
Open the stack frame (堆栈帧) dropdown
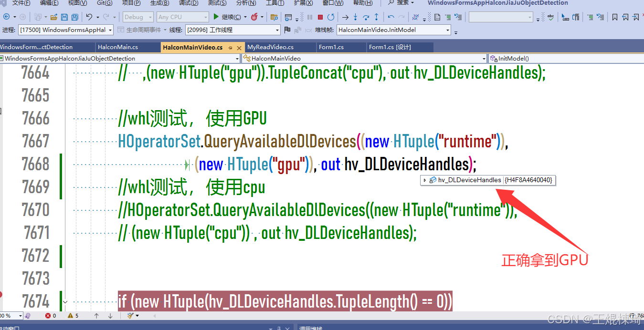coord(394,30)
